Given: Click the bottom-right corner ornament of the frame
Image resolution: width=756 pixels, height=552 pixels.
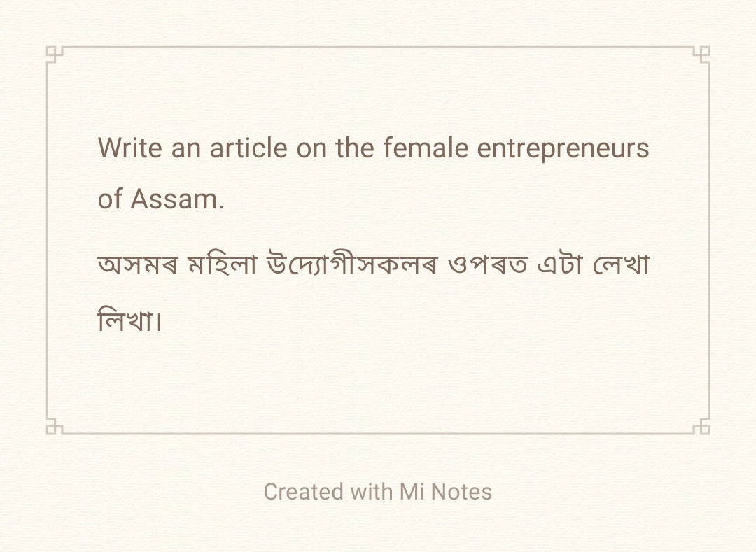Looking at the screenshot, I should pyautogui.click(x=702, y=427).
